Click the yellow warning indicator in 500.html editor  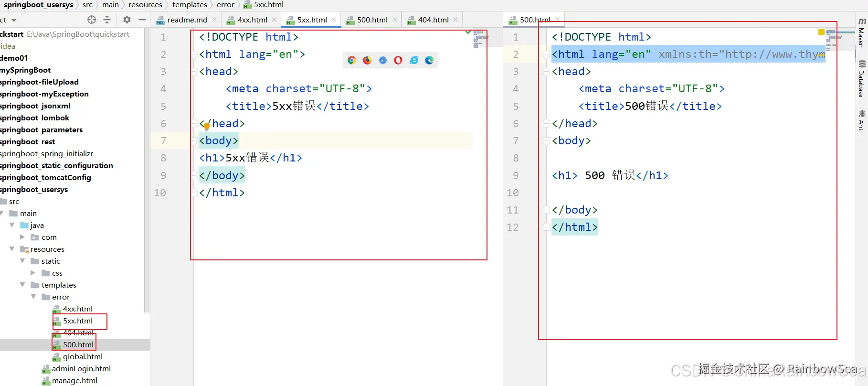pyautogui.click(x=821, y=32)
